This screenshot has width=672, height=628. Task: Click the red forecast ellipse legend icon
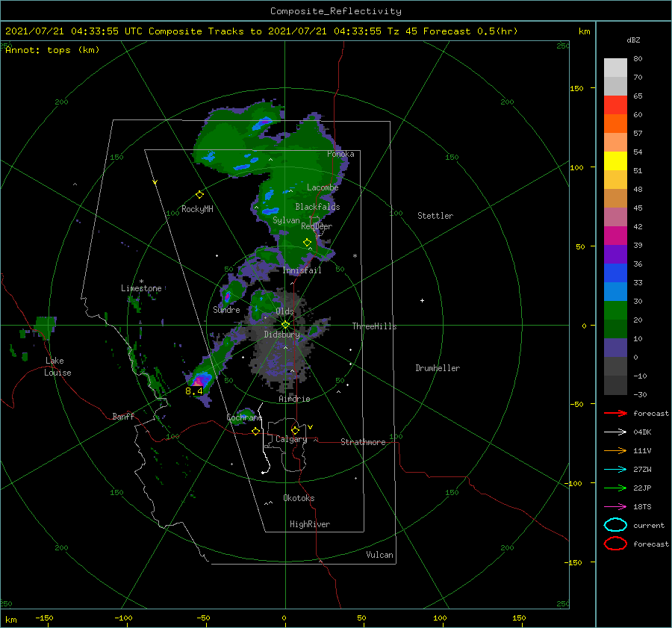615,544
